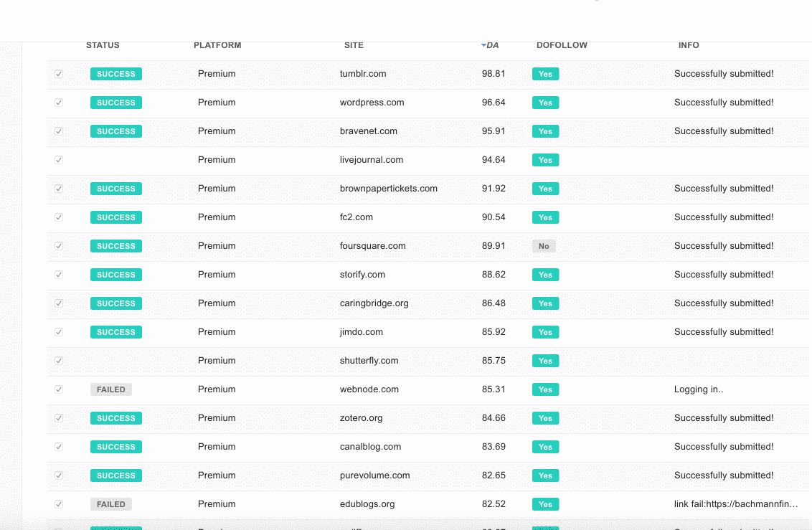812x530 pixels.
Task: Toggle checkbox for fc2.com row
Action: coord(59,217)
